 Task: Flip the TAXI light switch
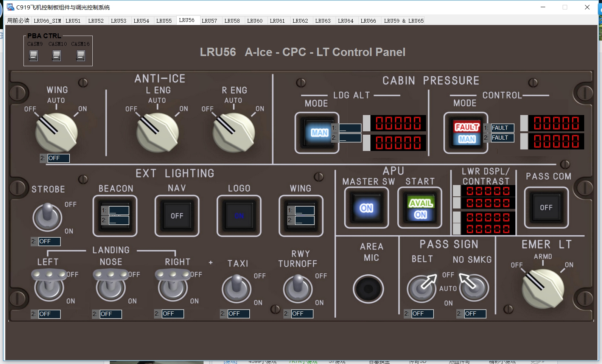pyautogui.click(x=236, y=288)
